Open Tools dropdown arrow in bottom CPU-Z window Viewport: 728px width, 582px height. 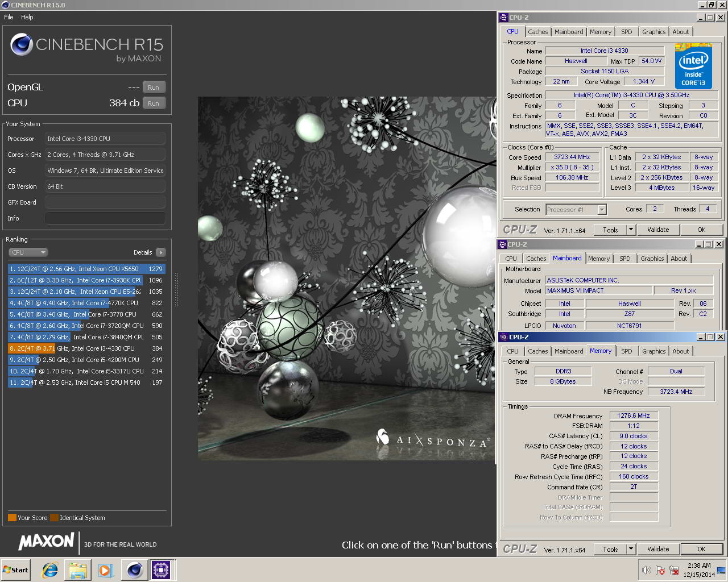631,549
